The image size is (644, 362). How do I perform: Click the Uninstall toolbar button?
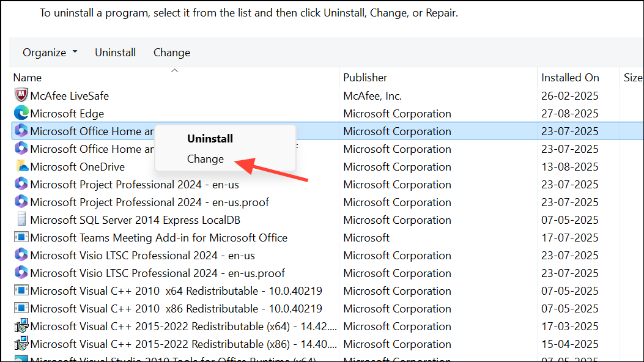(115, 53)
